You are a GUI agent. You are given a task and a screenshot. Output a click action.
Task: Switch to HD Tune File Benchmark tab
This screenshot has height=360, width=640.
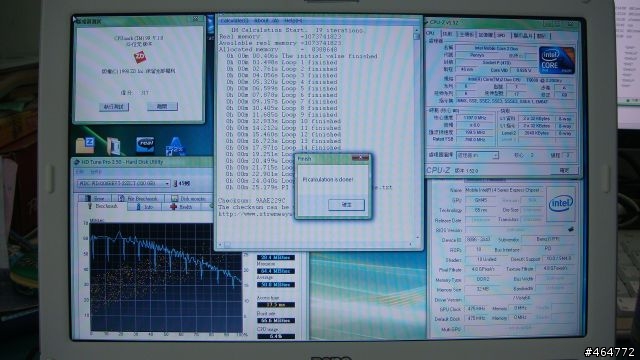click(x=139, y=198)
